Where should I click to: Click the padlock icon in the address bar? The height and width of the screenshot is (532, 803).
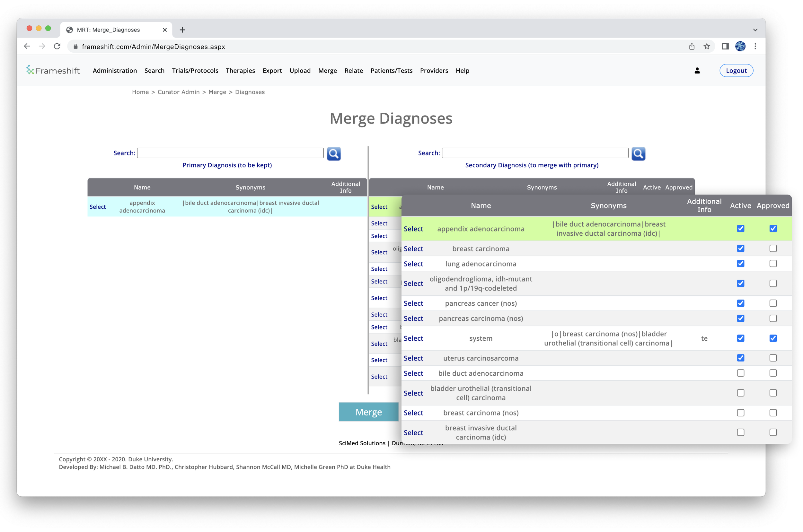click(75, 47)
